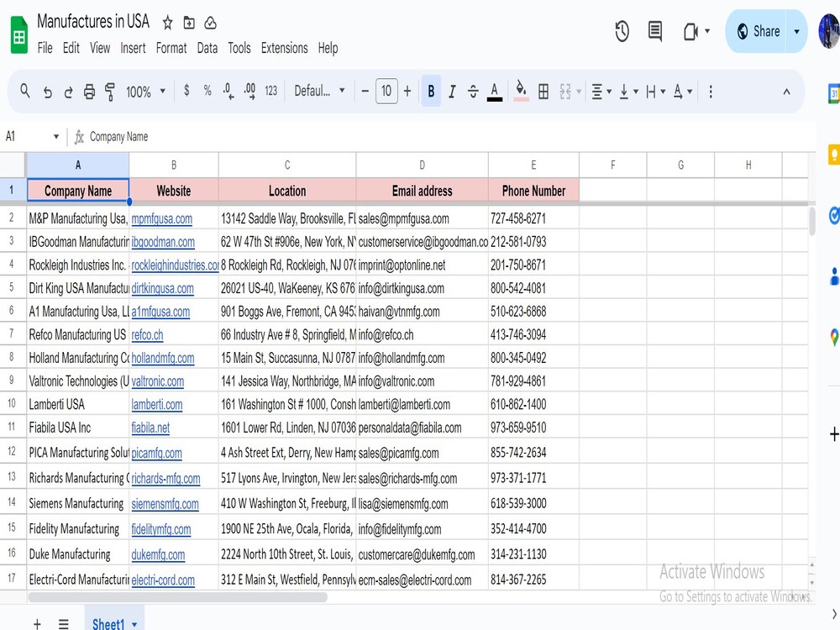The height and width of the screenshot is (630, 840).
Task: Open version history
Action: pyautogui.click(x=621, y=30)
